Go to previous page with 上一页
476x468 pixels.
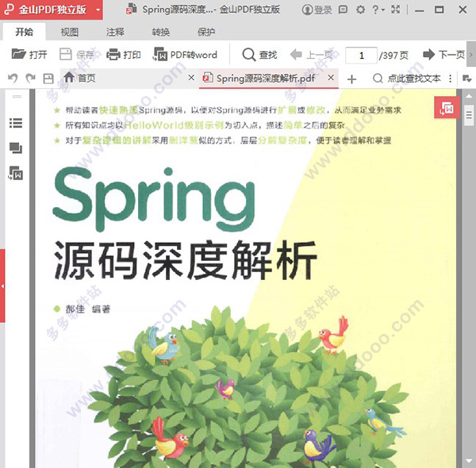(x=312, y=55)
